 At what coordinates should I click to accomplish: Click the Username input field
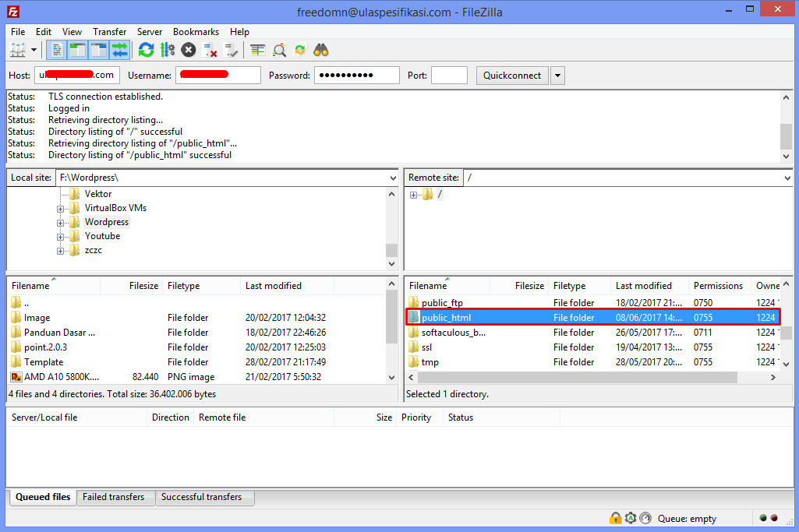pos(218,76)
